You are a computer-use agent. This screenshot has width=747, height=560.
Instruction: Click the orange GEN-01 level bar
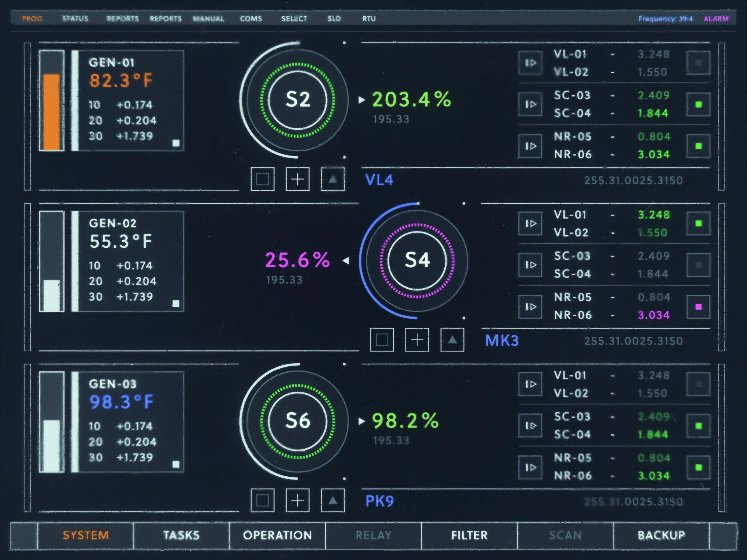click(51, 100)
